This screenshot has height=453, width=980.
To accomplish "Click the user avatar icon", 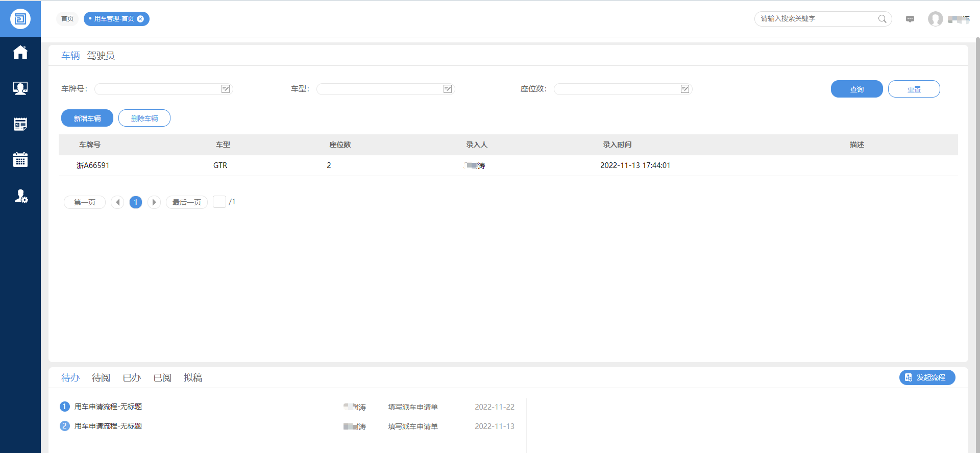I will (x=935, y=19).
